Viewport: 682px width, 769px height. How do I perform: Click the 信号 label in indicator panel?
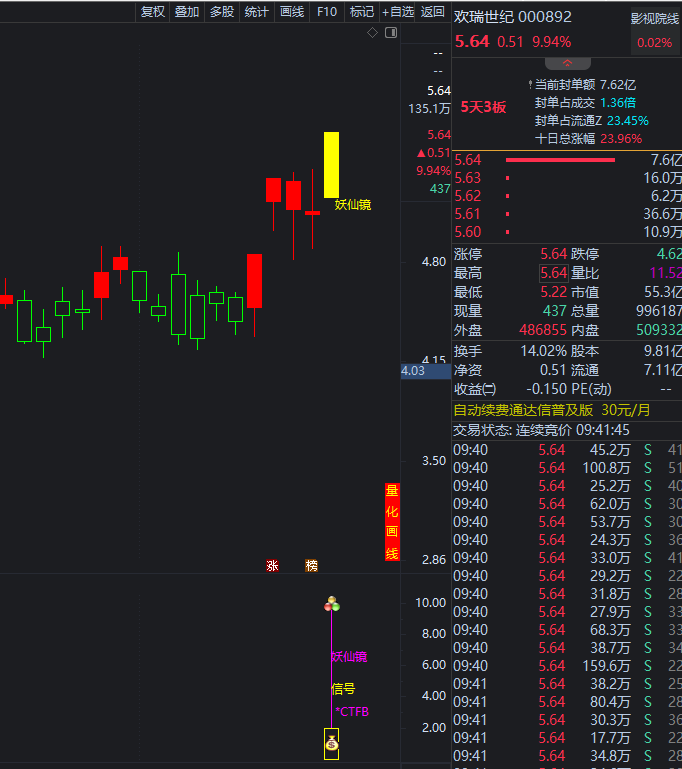click(343, 689)
